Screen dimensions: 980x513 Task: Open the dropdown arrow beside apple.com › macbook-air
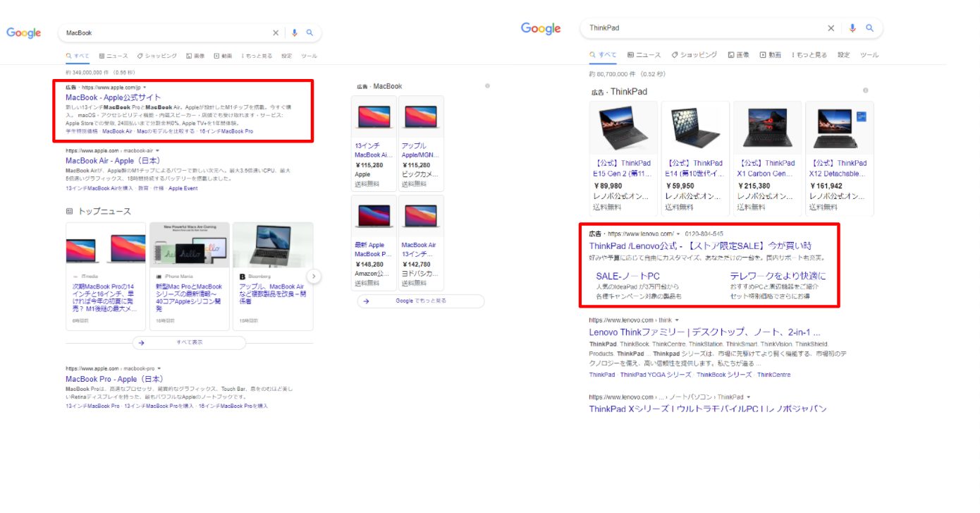point(157,150)
